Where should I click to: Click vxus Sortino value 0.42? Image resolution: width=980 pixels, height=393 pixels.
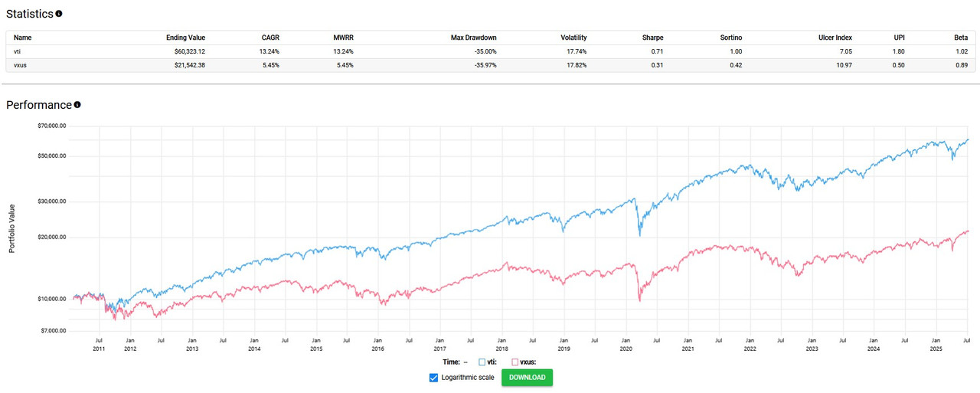click(736, 65)
